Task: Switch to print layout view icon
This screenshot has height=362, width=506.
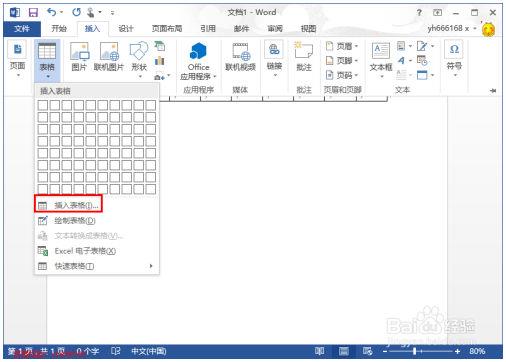Action: point(344,351)
